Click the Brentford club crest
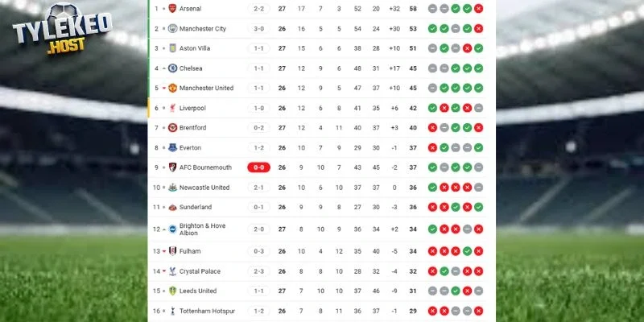Viewport: 644px width, 322px height. (172, 128)
